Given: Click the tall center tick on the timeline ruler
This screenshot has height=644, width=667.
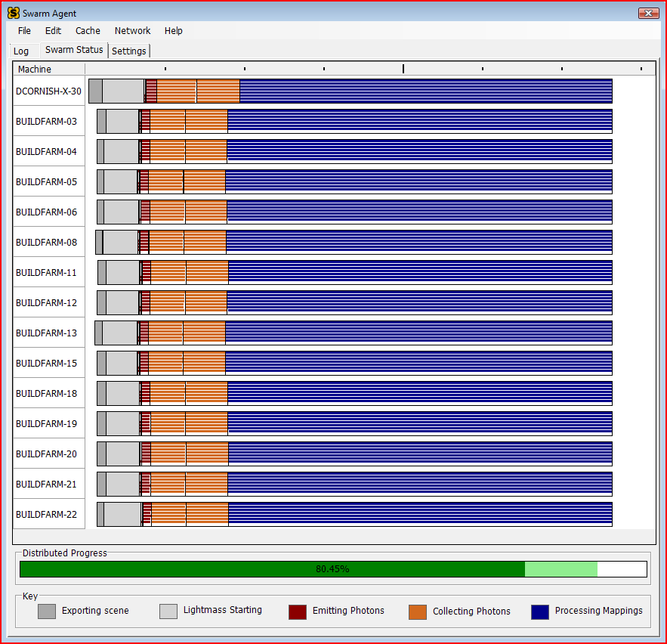Looking at the screenshot, I should tap(403, 69).
